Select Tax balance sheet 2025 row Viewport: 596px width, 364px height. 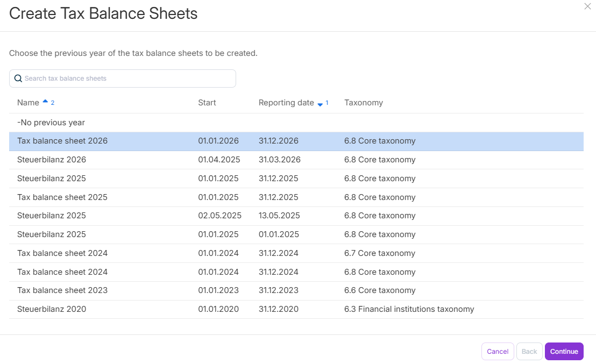coord(296,197)
